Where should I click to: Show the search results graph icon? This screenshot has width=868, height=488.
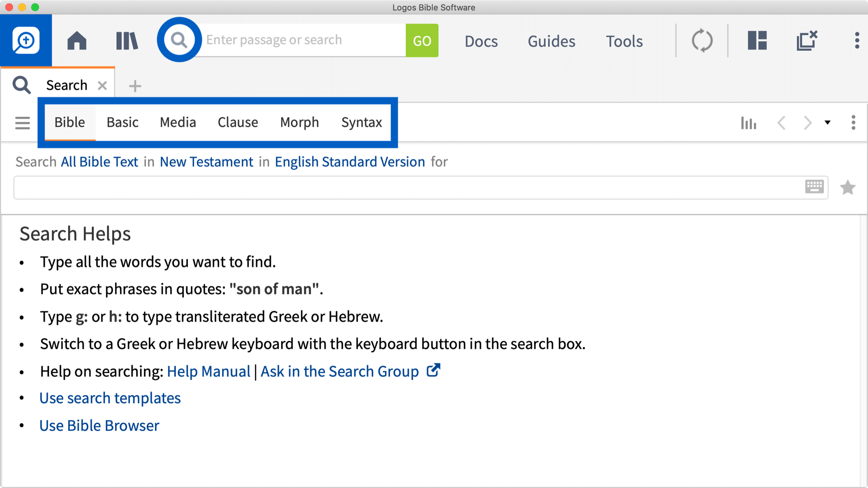(749, 123)
